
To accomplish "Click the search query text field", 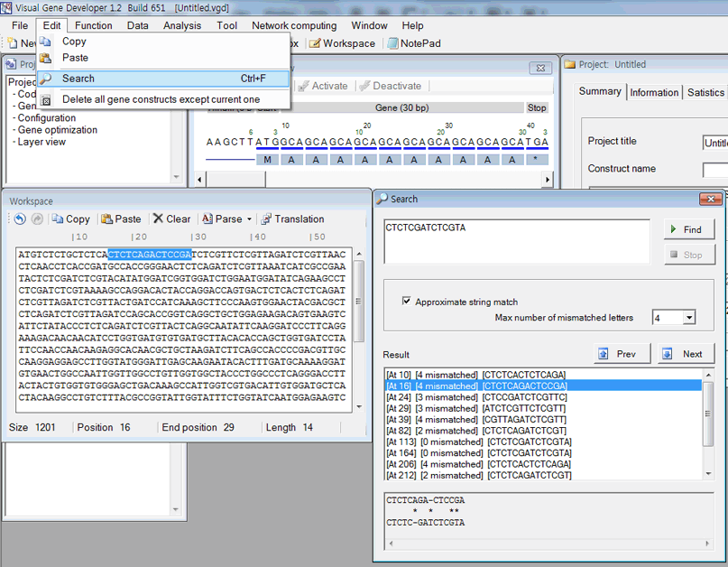I will point(516,240).
